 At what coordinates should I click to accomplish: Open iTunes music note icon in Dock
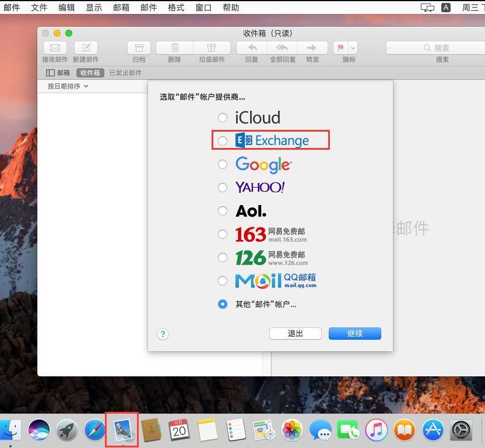point(376,430)
